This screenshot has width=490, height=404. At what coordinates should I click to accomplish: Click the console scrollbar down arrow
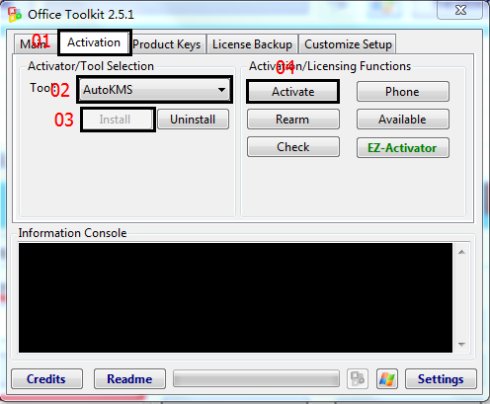click(461, 344)
